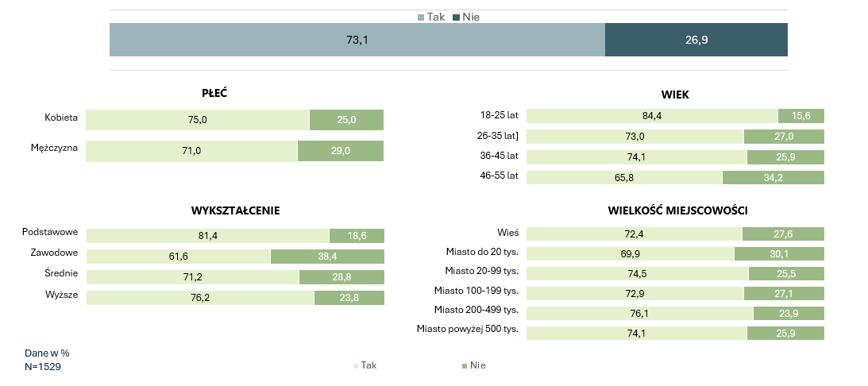Click the top legend Tak color swatch
Screen dimensions: 868x386
click(421, 17)
